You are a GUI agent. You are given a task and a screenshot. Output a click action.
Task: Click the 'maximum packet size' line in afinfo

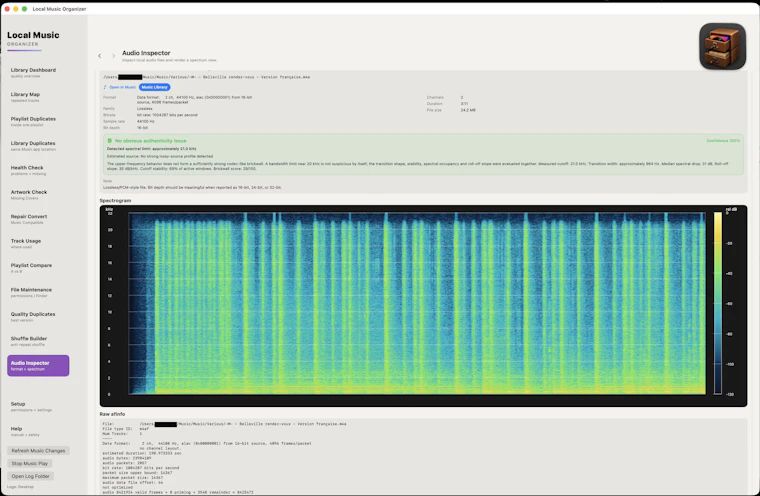133,478
